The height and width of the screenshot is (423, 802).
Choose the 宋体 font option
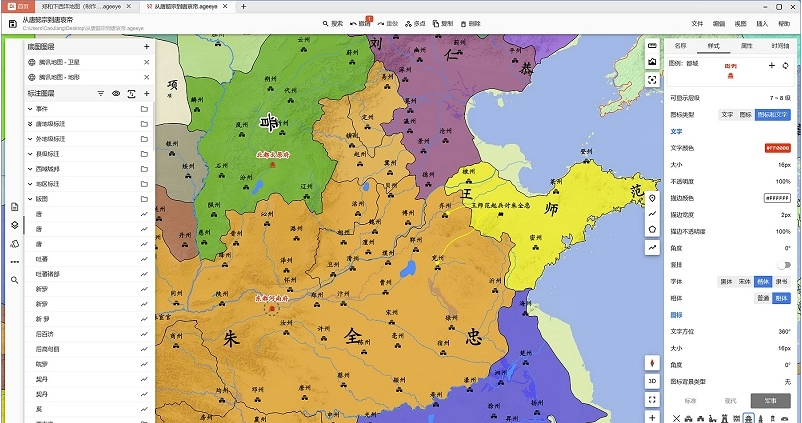pyautogui.click(x=745, y=282)
